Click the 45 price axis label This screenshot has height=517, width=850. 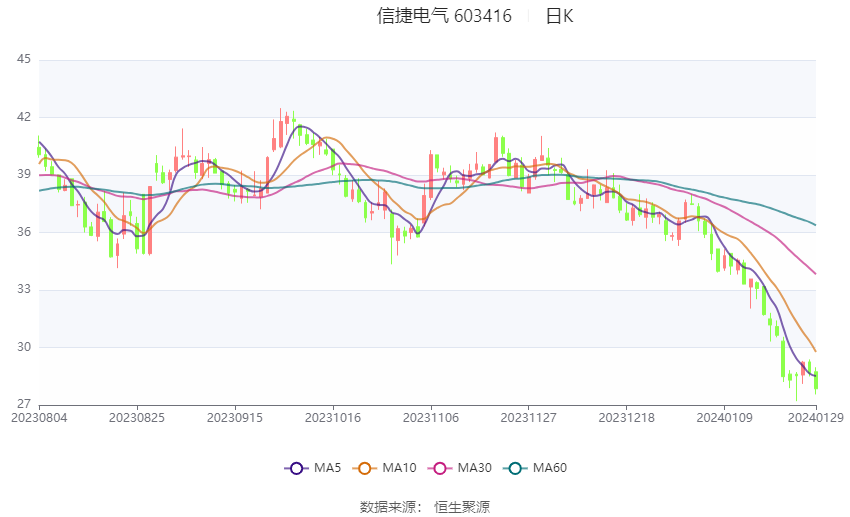[24, 59]
